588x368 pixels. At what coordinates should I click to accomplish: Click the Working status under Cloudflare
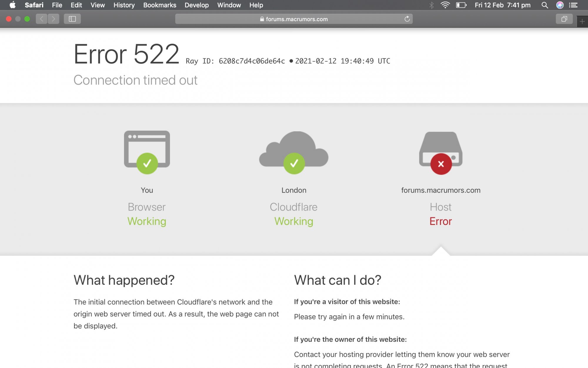pos(294,221)
